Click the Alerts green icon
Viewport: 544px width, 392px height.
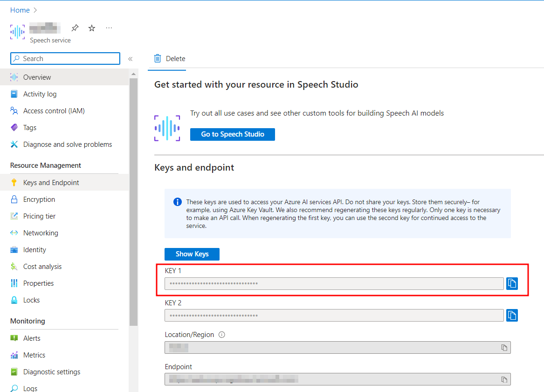tap(14, 338)
